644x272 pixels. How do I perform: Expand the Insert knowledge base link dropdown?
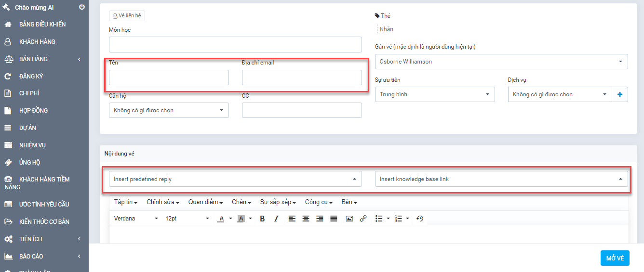(501, 179)
